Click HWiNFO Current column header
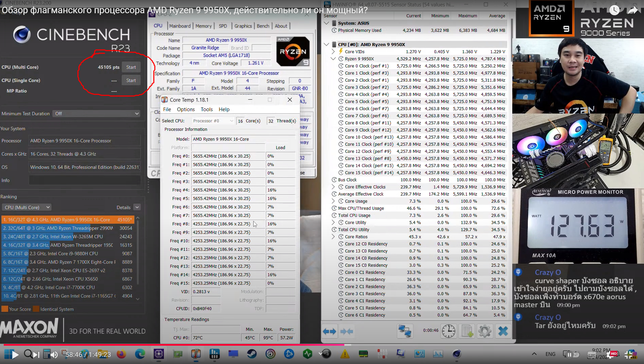This screenshot has height=364, width=644. pyautogui.click(x=413, y=16)
